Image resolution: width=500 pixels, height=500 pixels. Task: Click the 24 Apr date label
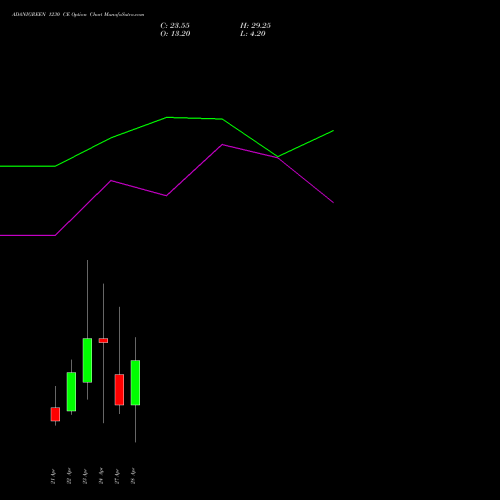pyautogui.click(x=101, y=476)
